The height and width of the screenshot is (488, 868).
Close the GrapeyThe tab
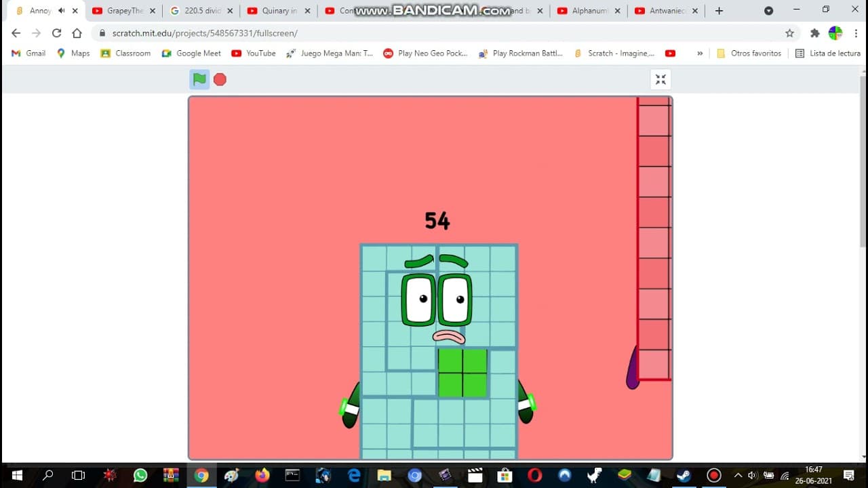click(152, 11)
